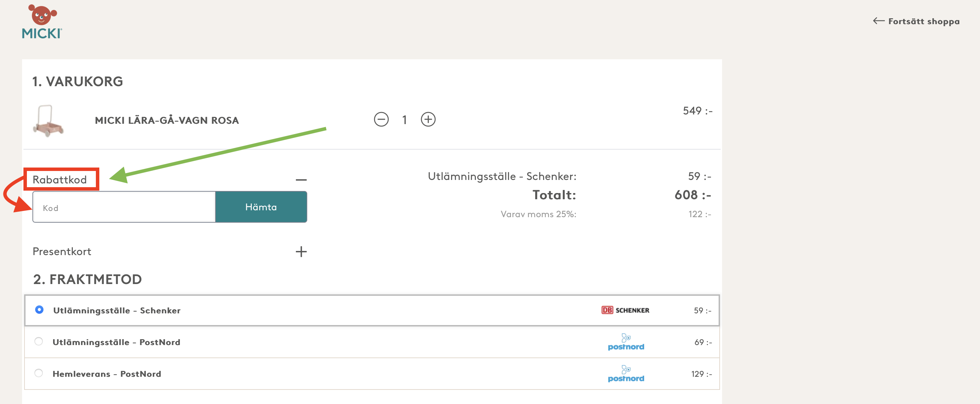Decrease product quantity with the minus icon

click(x=381, y=120)
